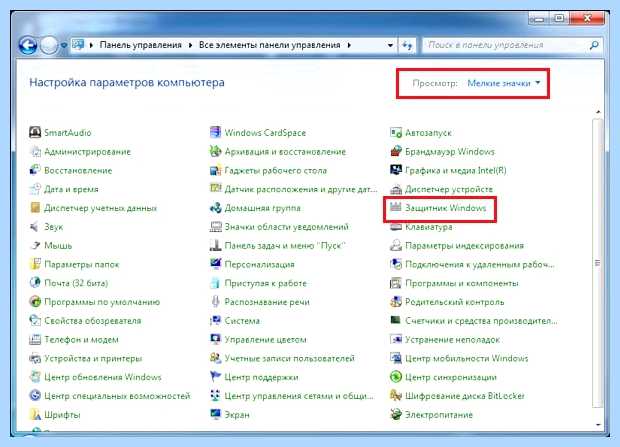Open Диспетчер учетных данных link
The height and width of the screenshot is (447, 620).
pos(100,208)
